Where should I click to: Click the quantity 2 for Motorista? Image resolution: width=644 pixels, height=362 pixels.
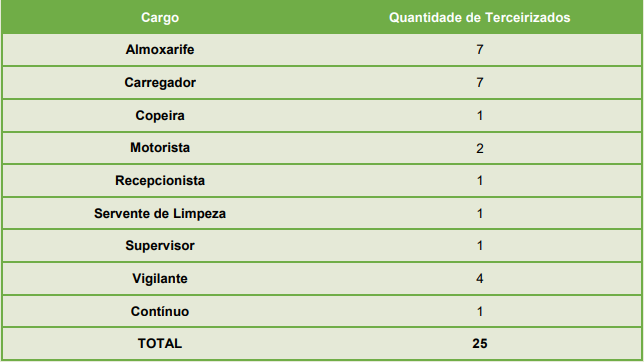click(x=479, y=148)
